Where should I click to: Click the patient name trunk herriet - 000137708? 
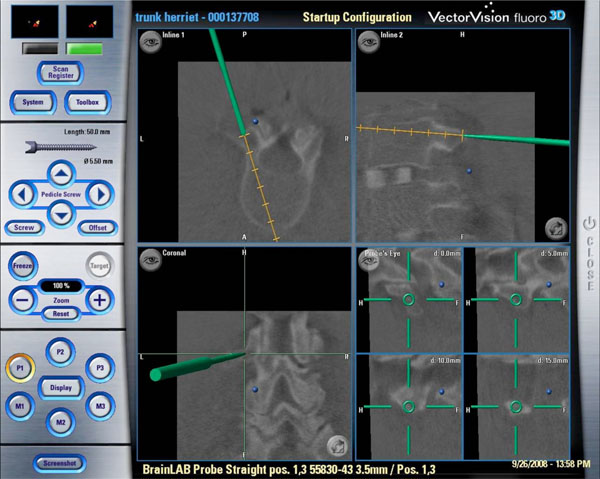(197, 17)
